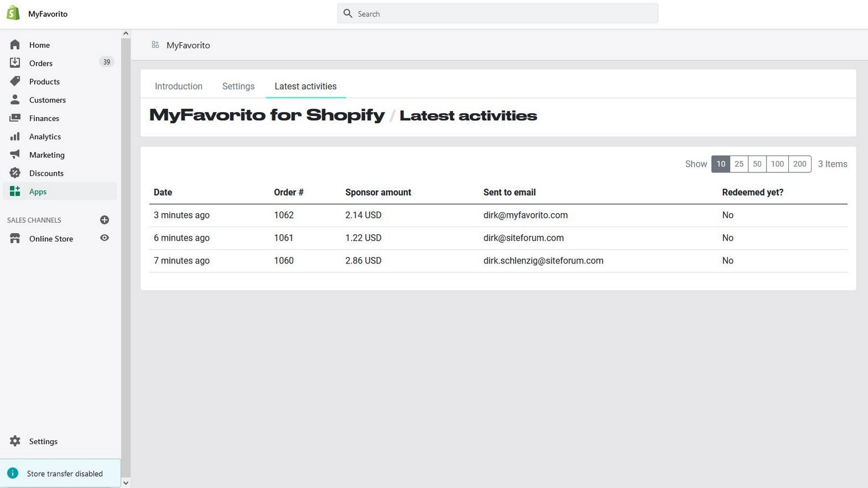The width and height of the screenshot is (868, 488).
Task: Click the Store transfer disabled notice
Action: (60, 473)
